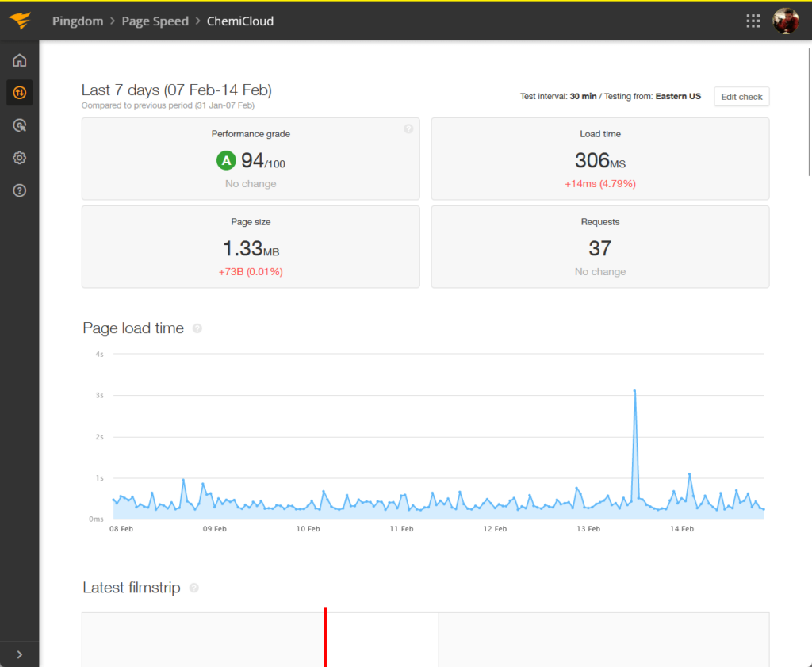Click the Compared to previous period text
812x667 pixels.
click(168, 105)
